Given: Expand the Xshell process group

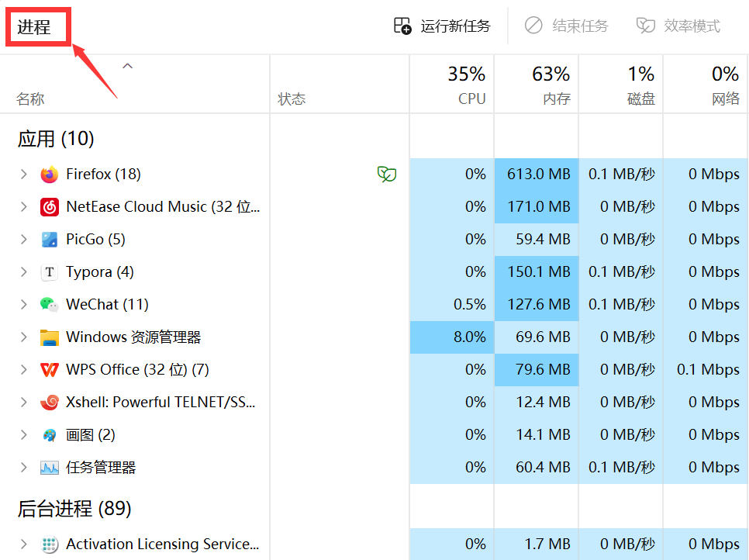Looking at the screenshot, I should point(23,402).
